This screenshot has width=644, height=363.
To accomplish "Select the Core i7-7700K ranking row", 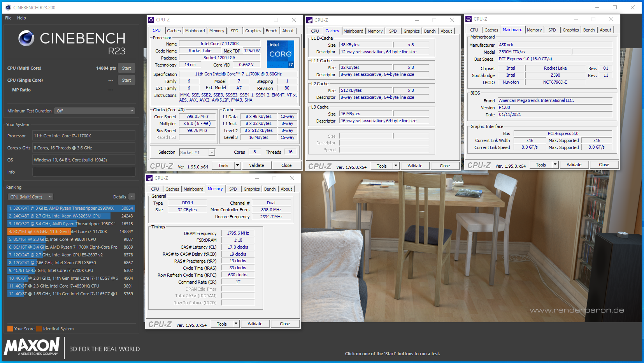I will [71, 270].
